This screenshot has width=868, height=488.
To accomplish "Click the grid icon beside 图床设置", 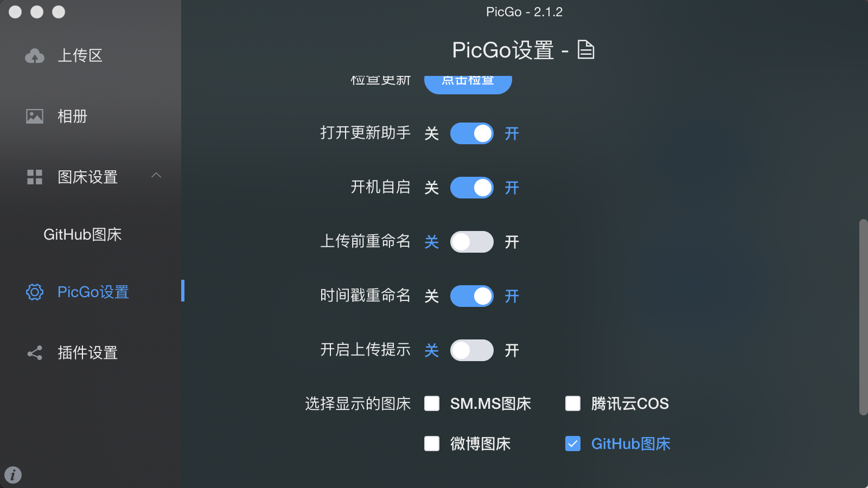I will click(x=35, y=177).
